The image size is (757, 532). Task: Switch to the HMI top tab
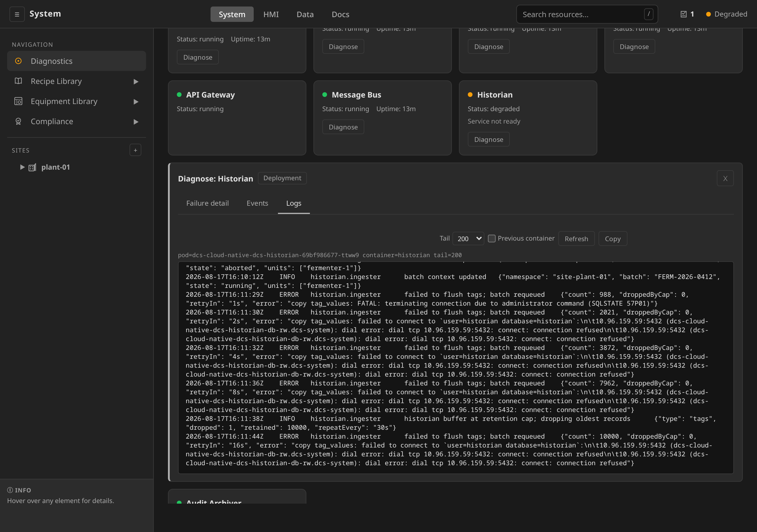(x=271, y=14)
